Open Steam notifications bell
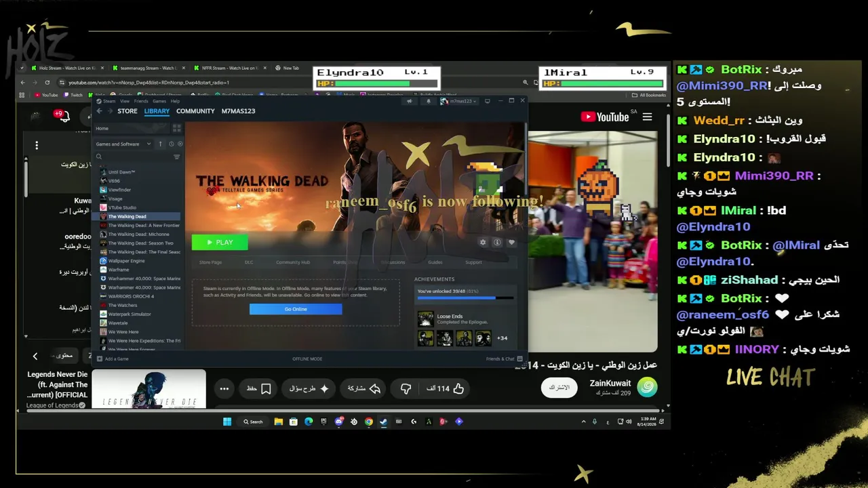The width and height of the screenshot is (868, 488). 429,101
